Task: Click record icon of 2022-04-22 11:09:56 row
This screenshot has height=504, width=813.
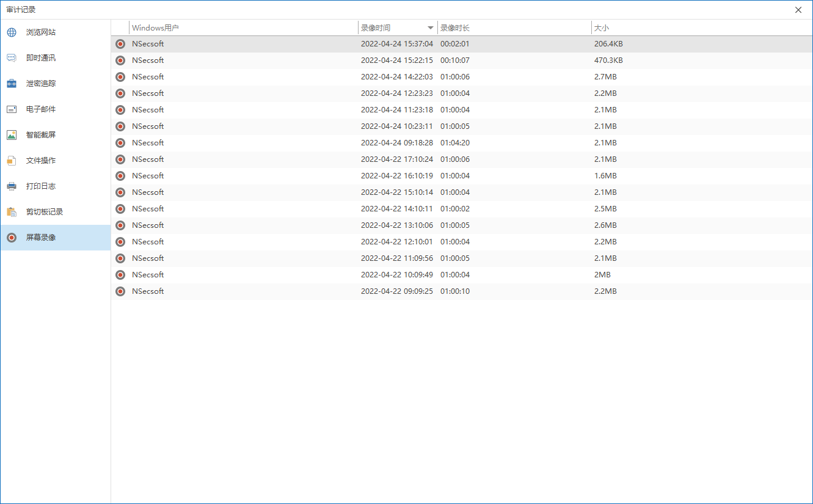Action: tap(120, 258)
